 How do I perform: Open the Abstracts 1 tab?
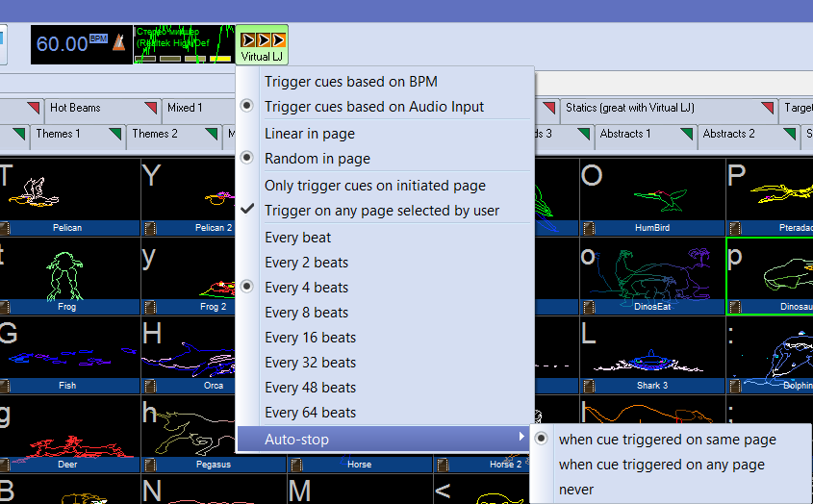point(626,134)
